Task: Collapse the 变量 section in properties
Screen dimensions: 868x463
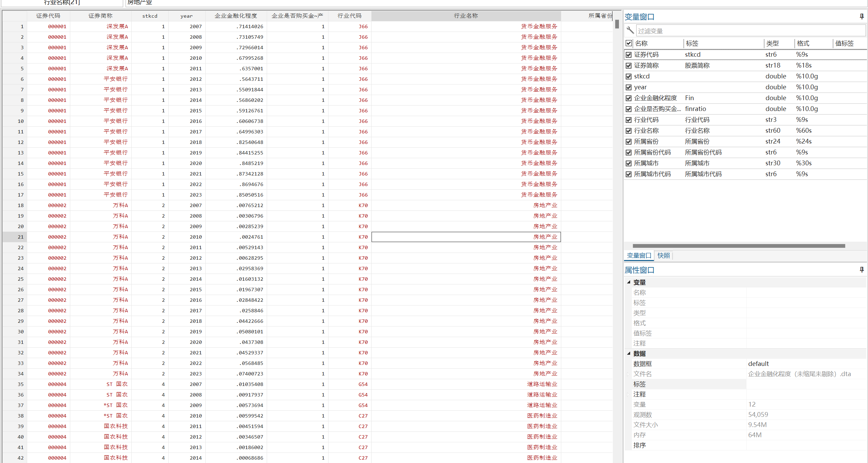Action: point(629,282)
